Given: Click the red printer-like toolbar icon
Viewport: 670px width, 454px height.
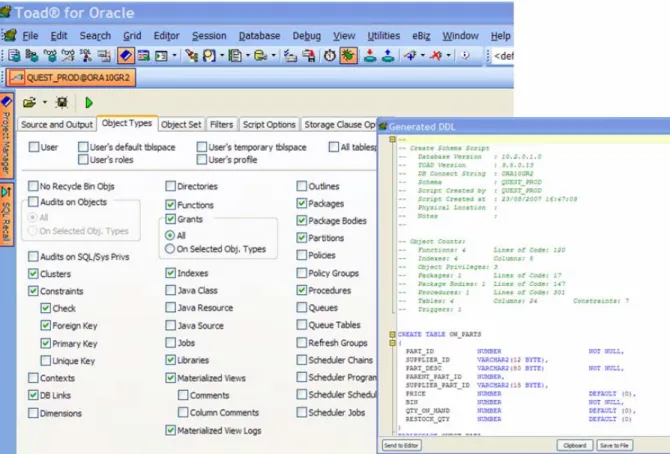Looking at the screenshot, I should [x=309, y=56].
